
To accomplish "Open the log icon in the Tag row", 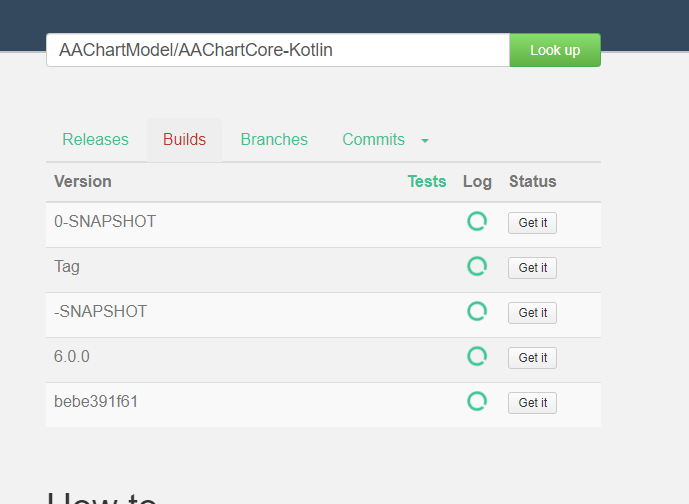I will (477, 266).
